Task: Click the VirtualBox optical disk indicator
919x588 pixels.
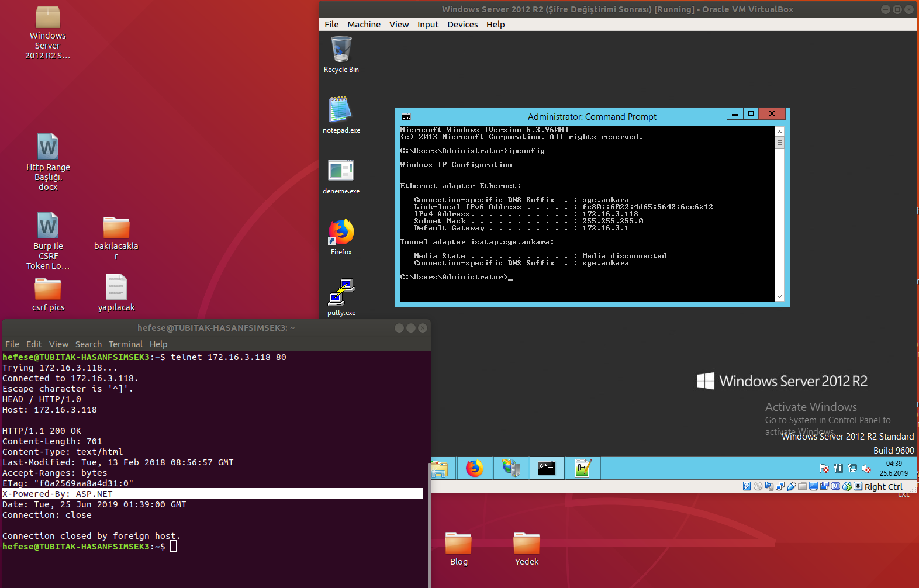Action: click(x=758, y=486)
